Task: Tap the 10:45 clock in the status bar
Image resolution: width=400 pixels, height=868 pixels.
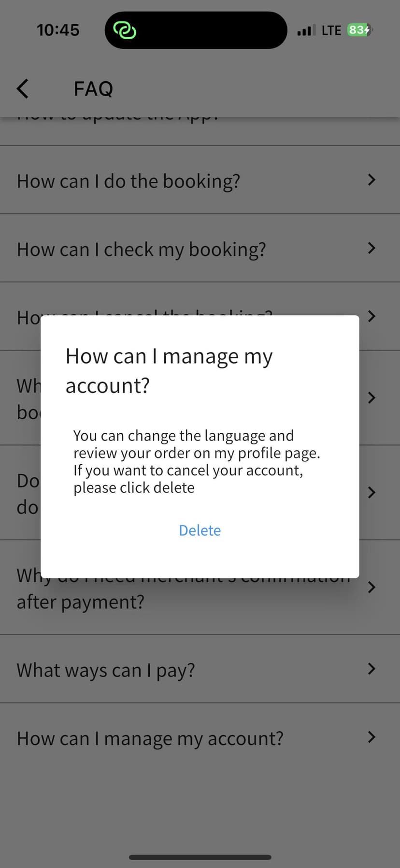Action: 58,30
